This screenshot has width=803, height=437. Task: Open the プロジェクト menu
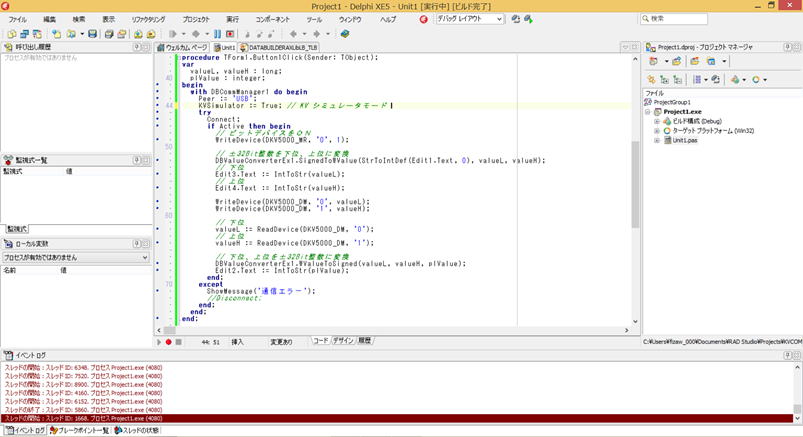point(196,19)
